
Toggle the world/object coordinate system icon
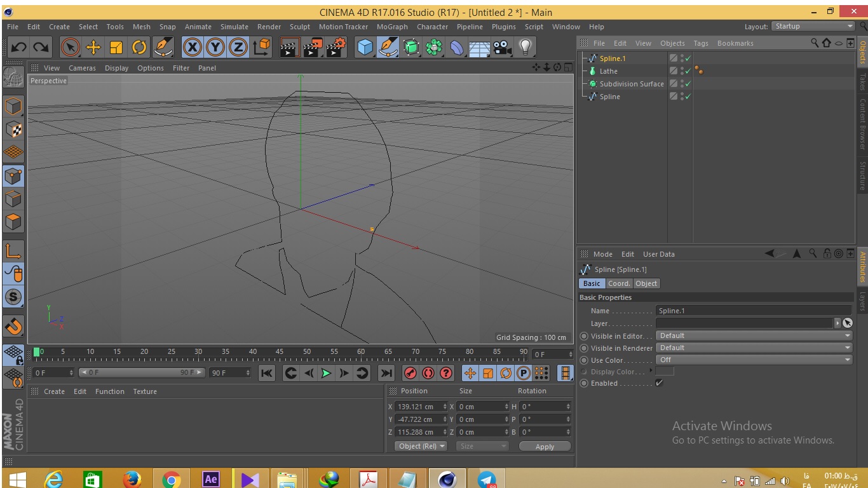click(262, 47)
